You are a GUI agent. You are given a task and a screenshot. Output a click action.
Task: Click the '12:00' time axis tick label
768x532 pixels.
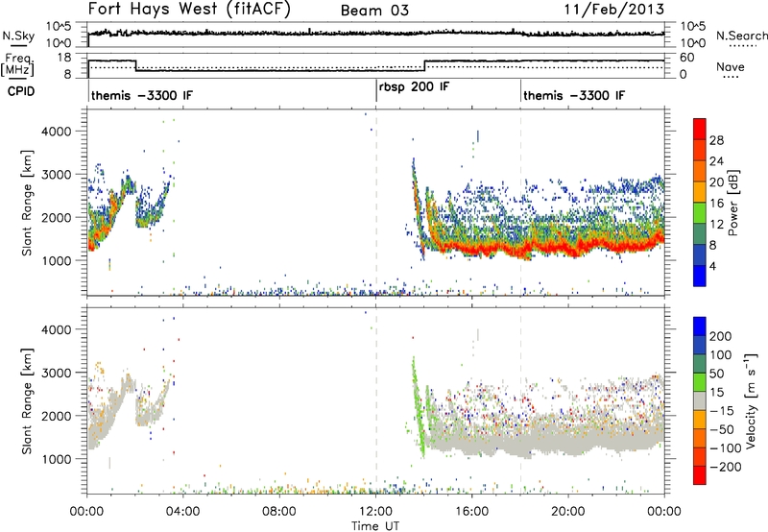375,512
